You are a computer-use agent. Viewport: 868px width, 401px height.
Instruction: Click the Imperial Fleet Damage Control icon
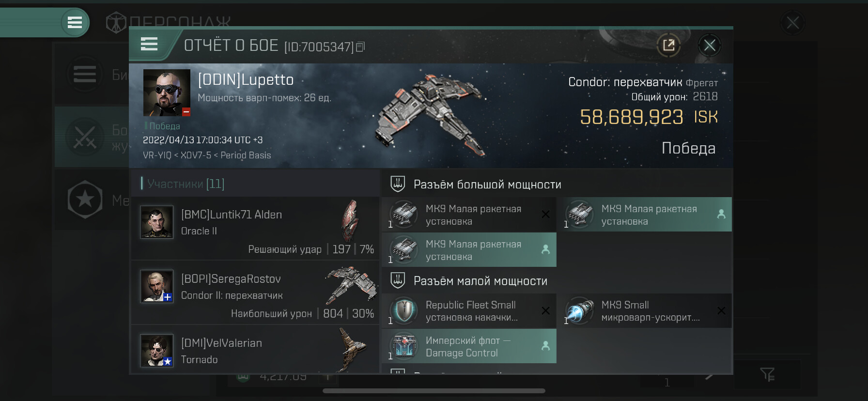pos(404,346)
